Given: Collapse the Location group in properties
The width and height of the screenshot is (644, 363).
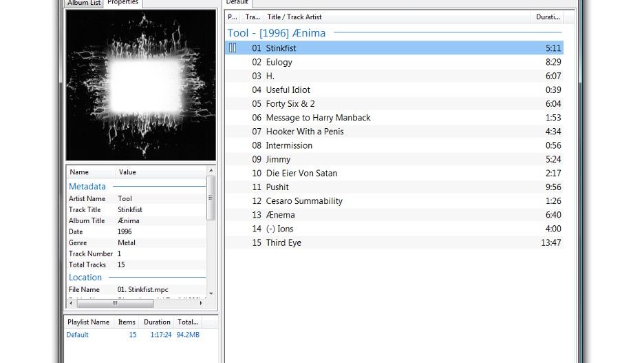Looking at the screenshot, I should click(x=85, y=278).
